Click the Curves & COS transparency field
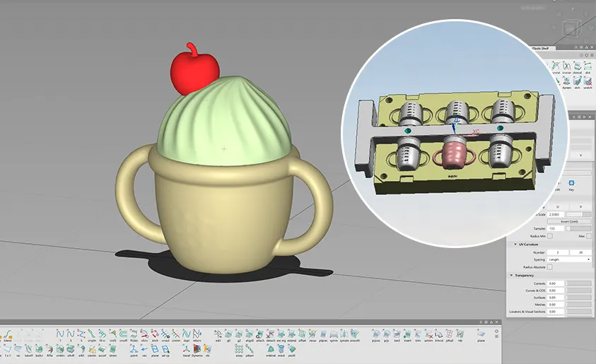 coord(556,290)
